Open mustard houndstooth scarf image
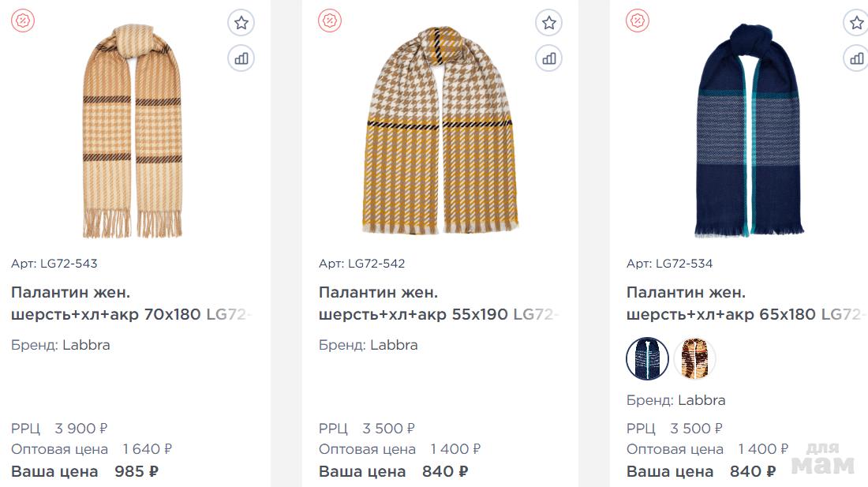The height and width of the screenshot is (487, 868). [x=439, y=130]
